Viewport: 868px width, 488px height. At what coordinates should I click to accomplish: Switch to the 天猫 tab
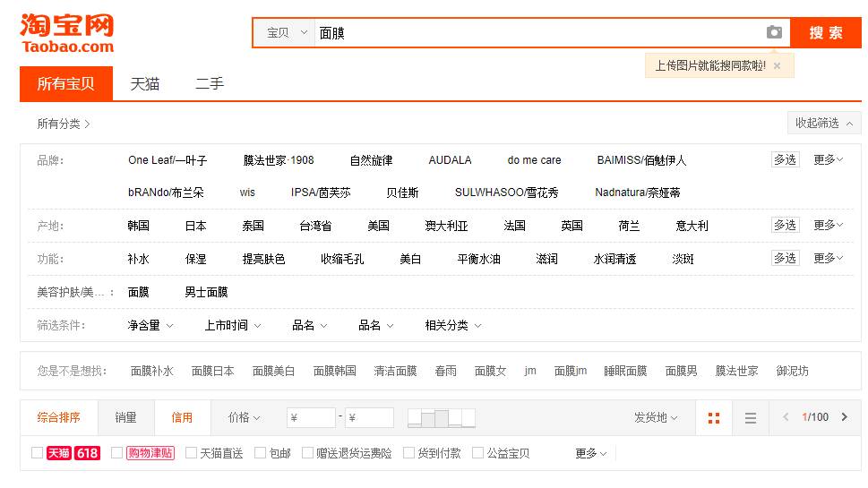pos(144,83)
